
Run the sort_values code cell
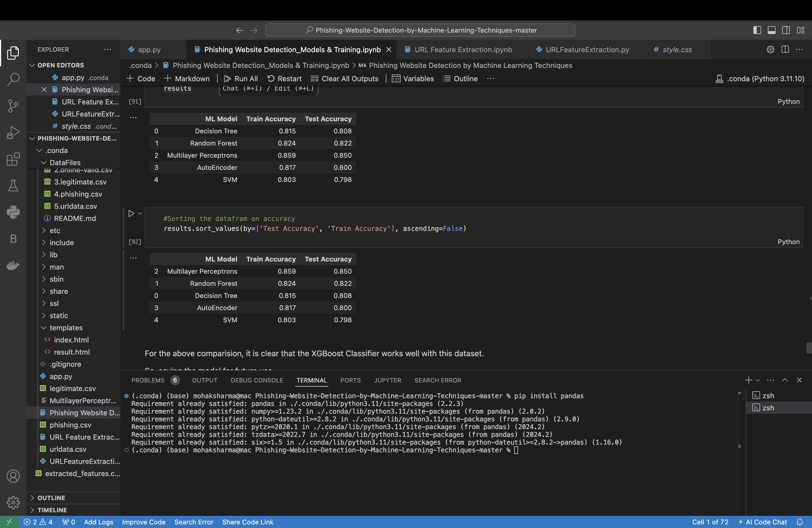click(131, 213)
